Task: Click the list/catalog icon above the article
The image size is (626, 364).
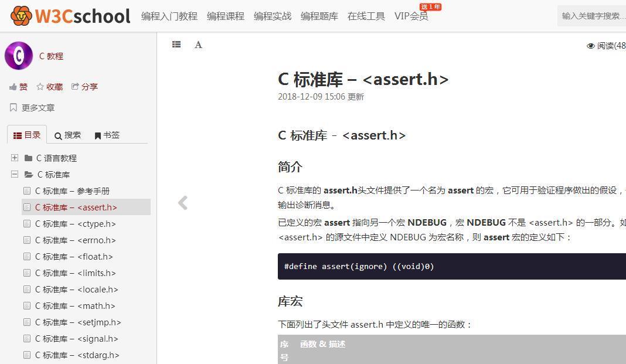Action: point(176,45)
